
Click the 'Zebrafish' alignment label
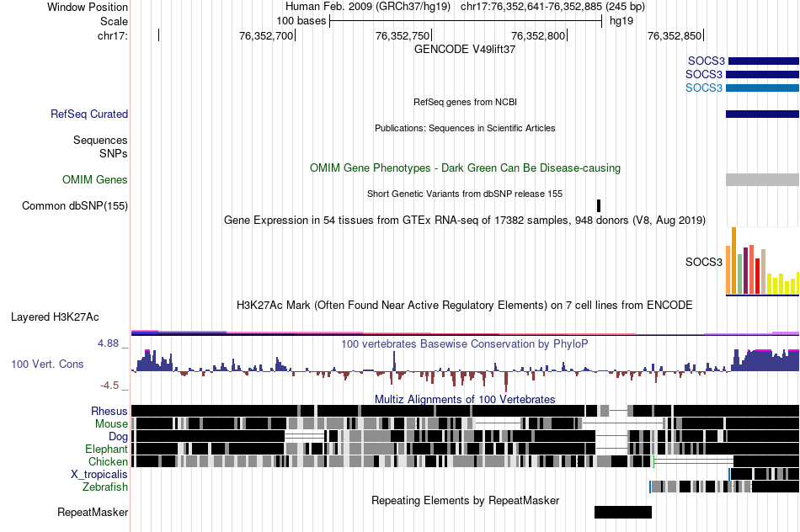105,487
